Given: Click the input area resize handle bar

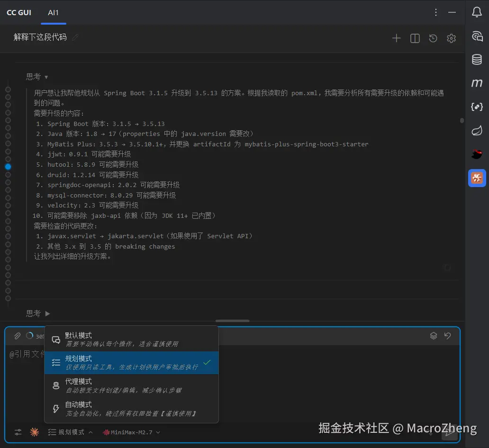Looking at the screenshot, I should click(232, 321).
